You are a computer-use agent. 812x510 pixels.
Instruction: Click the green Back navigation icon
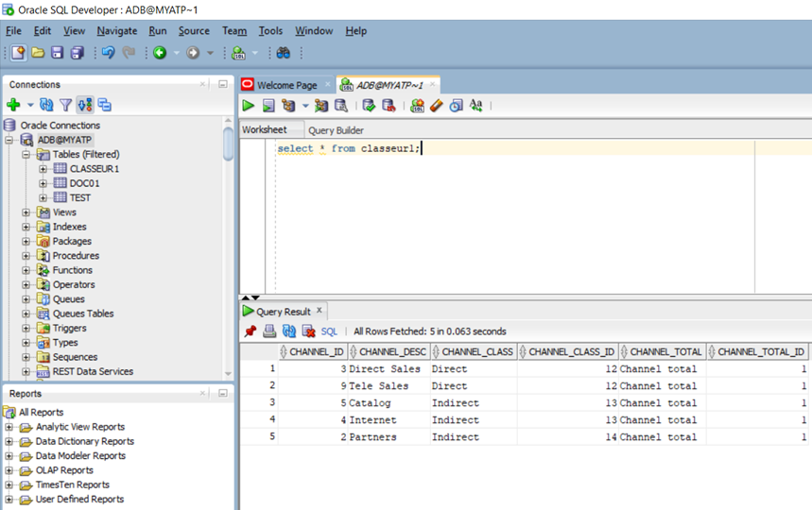(x=160, y=53)
